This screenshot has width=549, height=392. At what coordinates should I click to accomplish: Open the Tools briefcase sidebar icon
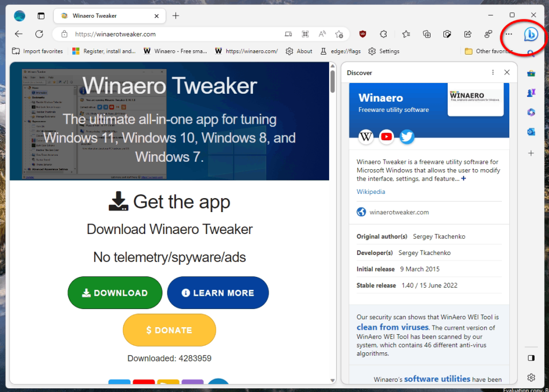[x=531, y=73]
